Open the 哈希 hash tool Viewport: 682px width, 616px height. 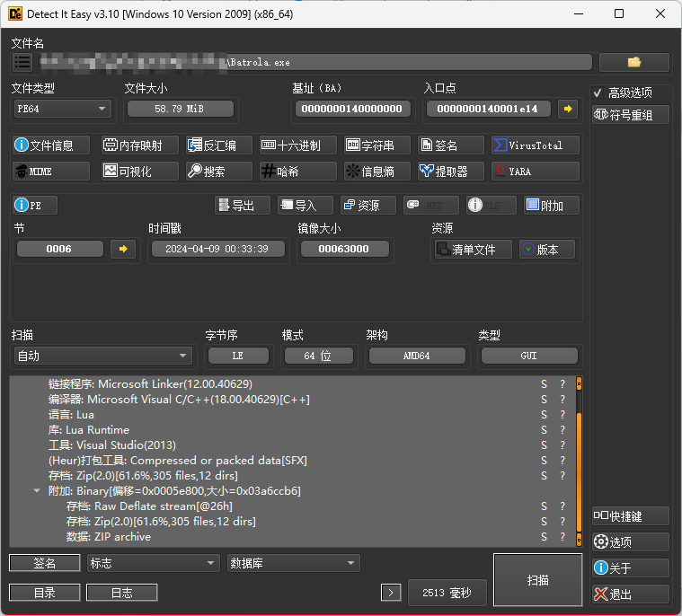click(x=297, y=172)
